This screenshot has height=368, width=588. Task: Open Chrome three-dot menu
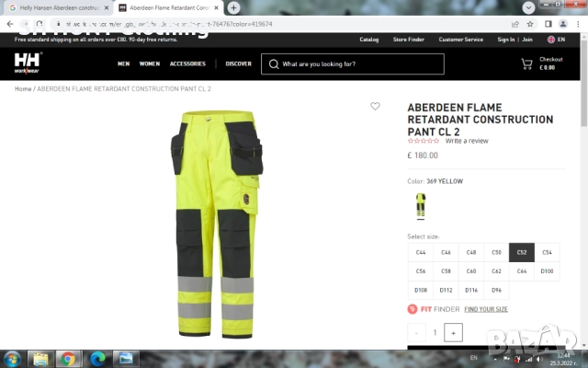578,24
